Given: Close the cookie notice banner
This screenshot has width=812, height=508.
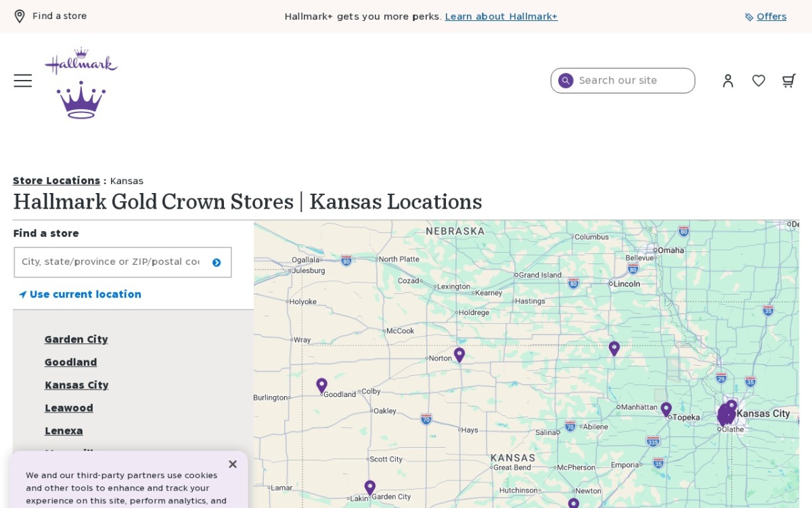Looking at the screenshot, I should (233, 464).
